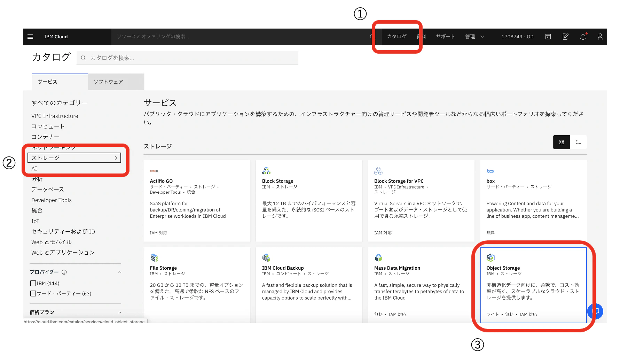Open the chat support bubble

coord(595,311)
